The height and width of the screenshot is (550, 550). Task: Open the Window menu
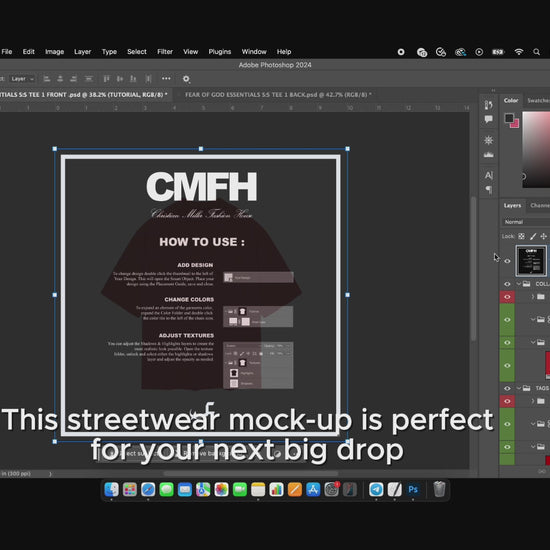click(254, 52)
